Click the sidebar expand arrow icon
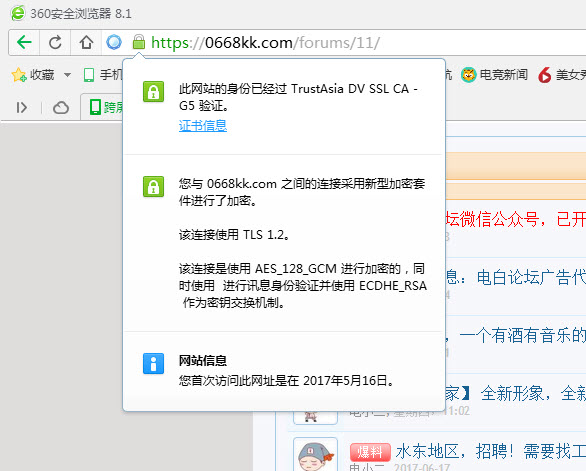This screenshot has height=471, width=586. point(22,108)
